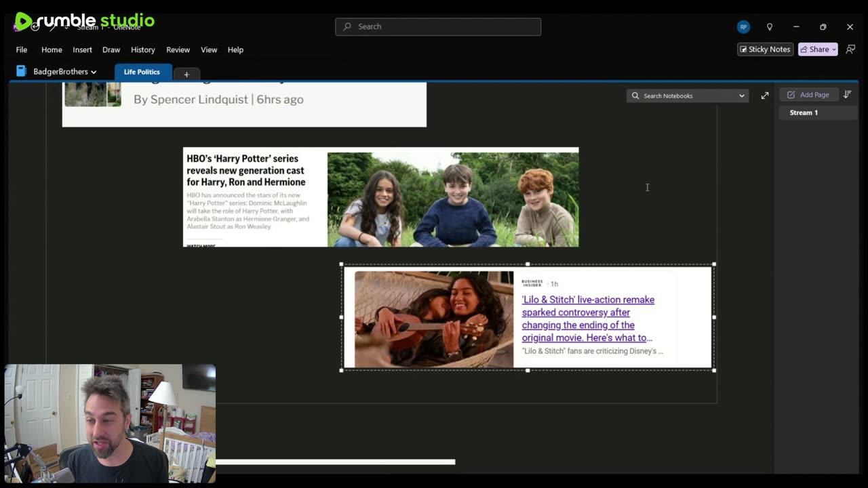Screen dimensions: 868x488
Task: Click the sort pages icon
Action: (x=848, y=95)
